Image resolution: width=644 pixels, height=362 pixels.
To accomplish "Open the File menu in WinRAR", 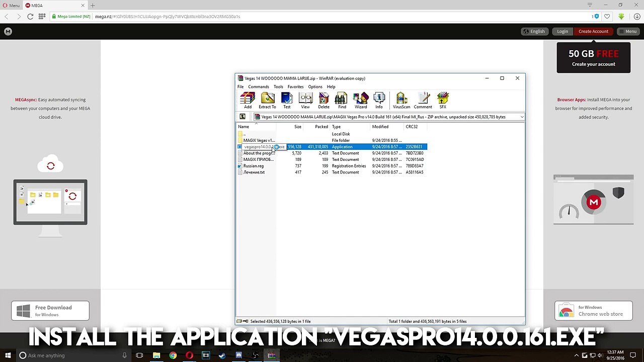I will [x=240, y=86].
